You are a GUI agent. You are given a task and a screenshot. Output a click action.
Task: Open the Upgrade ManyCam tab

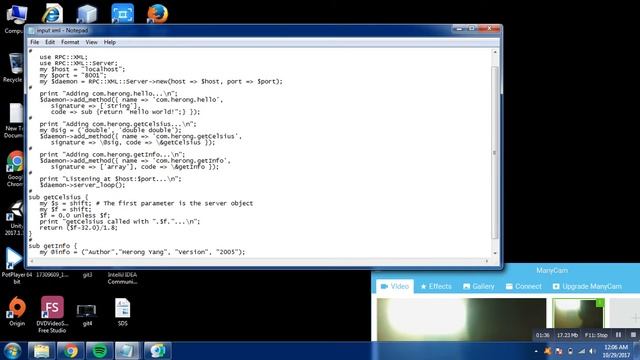587,287
